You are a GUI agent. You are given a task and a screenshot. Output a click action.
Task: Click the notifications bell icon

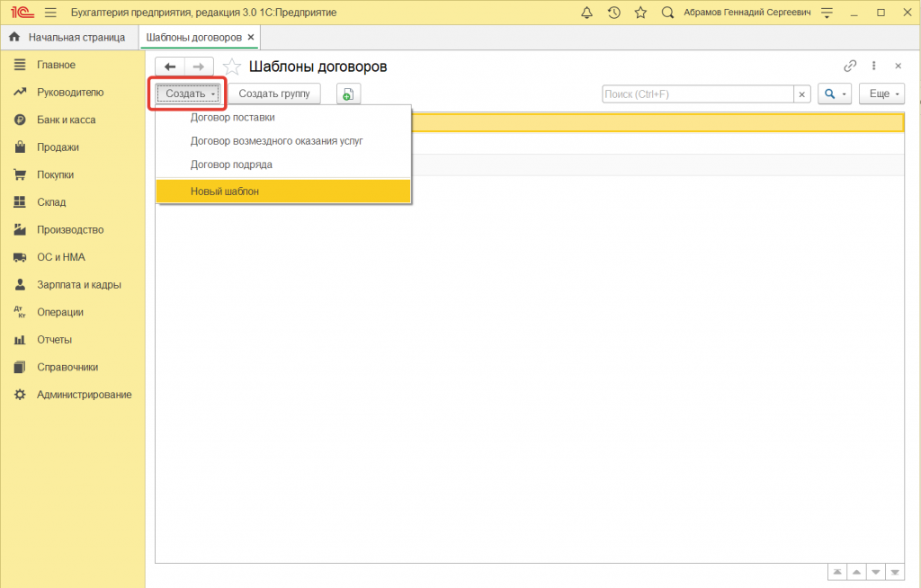[587, 13]
